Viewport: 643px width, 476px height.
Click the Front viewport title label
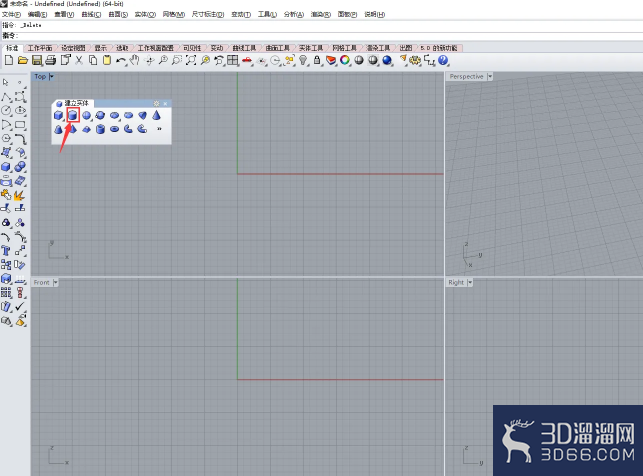pyautogui.click(x=41, y=282)
